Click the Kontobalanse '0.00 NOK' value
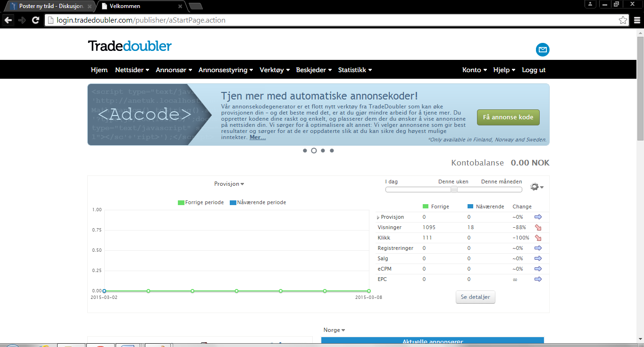Viewport: 644px width, 347px height. pyautogui.click(x=530, y=163)
